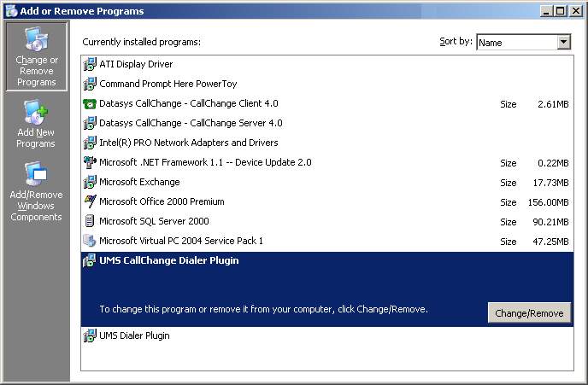Click the Sort by Name combo box field
This screenshot has height=385, width=588.
tap(524, 42)
